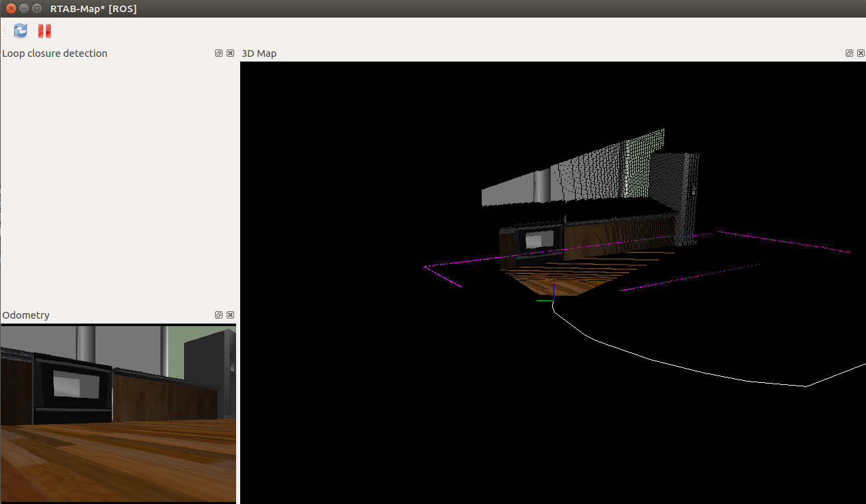Click the red Pause icon in toolbar
This screenshot has height=504, width=866.
point(43,30)
